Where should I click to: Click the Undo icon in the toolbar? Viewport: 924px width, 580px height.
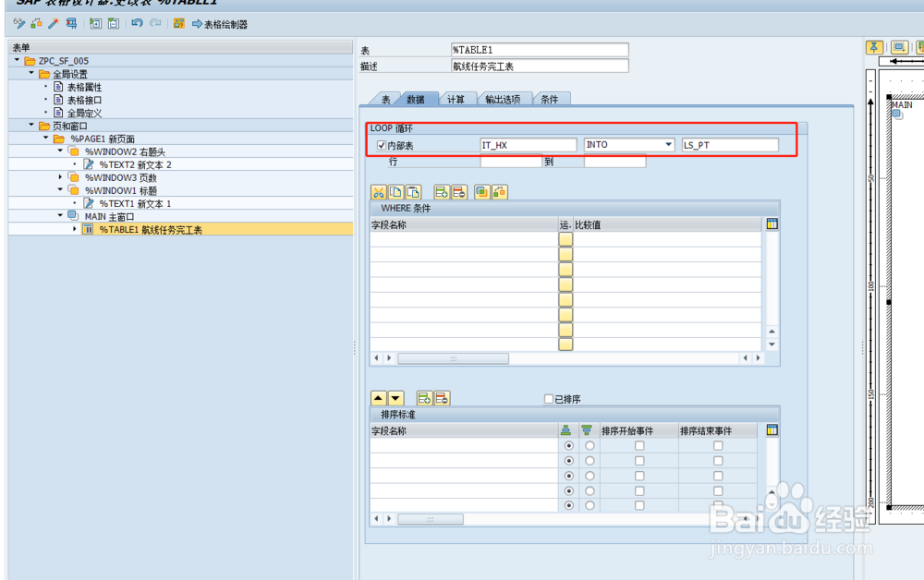(x=137, y=25)
